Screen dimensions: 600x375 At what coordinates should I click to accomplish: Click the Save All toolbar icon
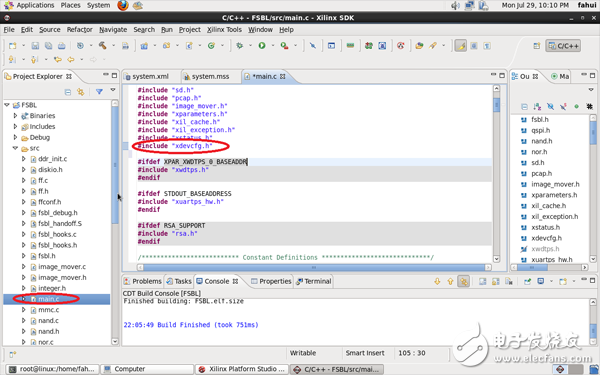[x=49, y=46]
